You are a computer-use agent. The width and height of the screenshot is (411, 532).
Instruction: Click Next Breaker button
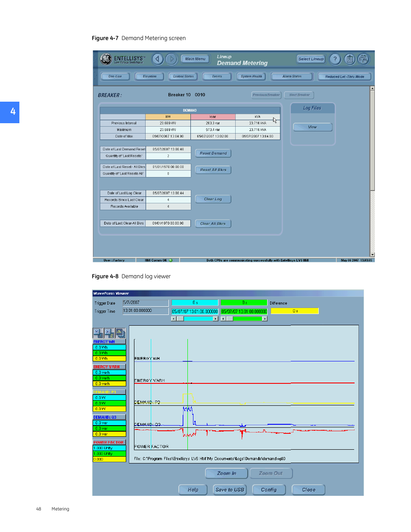[x=299, y=95]
